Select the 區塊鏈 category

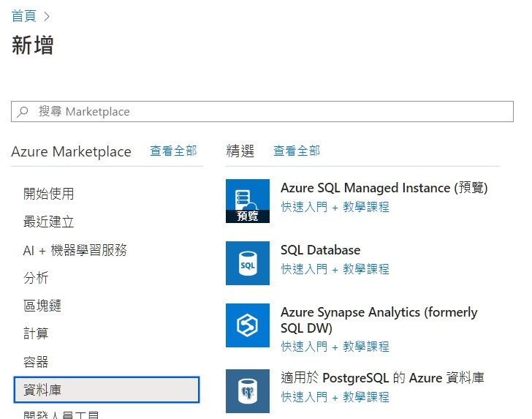42,306
